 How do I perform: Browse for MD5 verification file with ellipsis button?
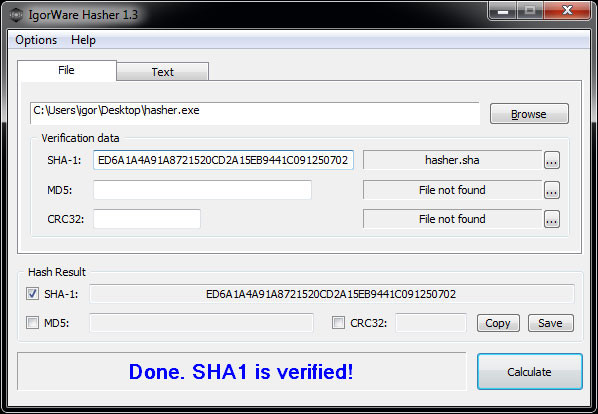pyautogui.click(x=551, y=190)
